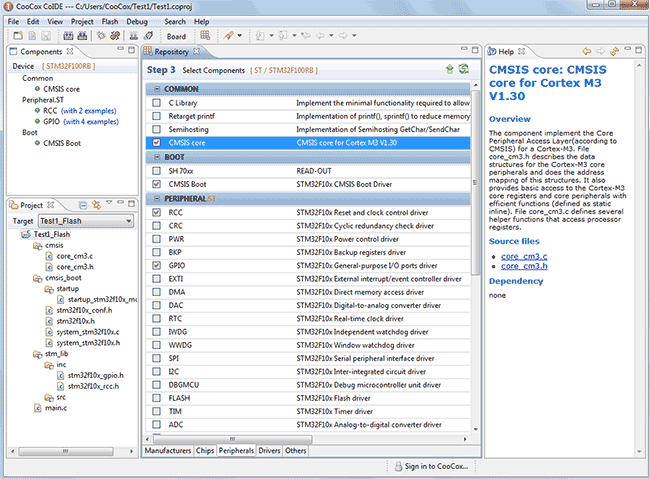The width and height of the screenshot is (650, 479).
Task: Collapse the BOOT section
Action: [157, 157]
